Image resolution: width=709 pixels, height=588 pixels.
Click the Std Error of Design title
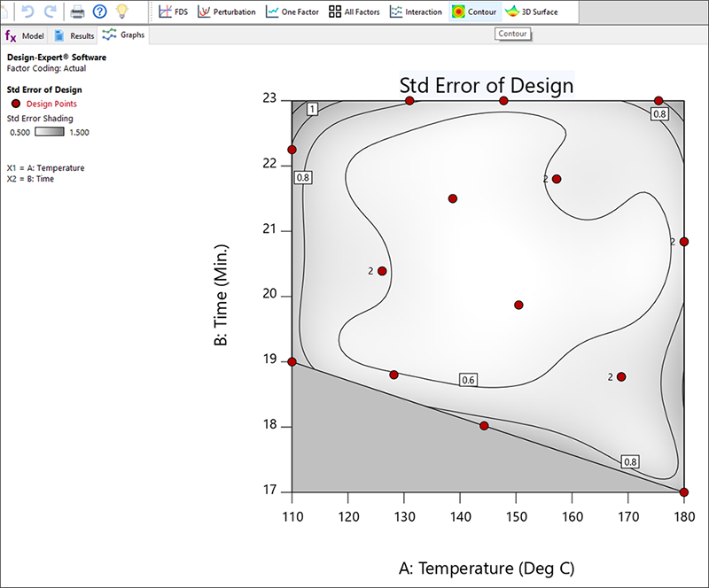pyautogui.click(x=487, y=86)
